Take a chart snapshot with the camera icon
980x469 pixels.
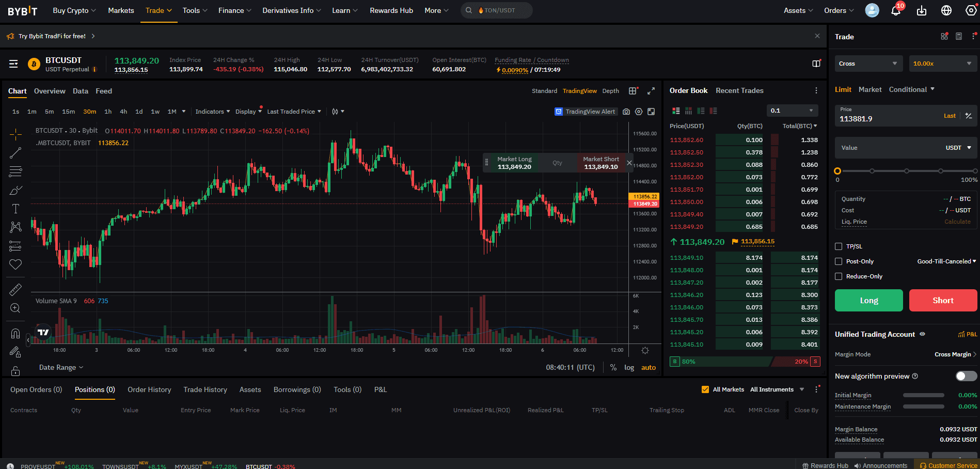[626, 111]
